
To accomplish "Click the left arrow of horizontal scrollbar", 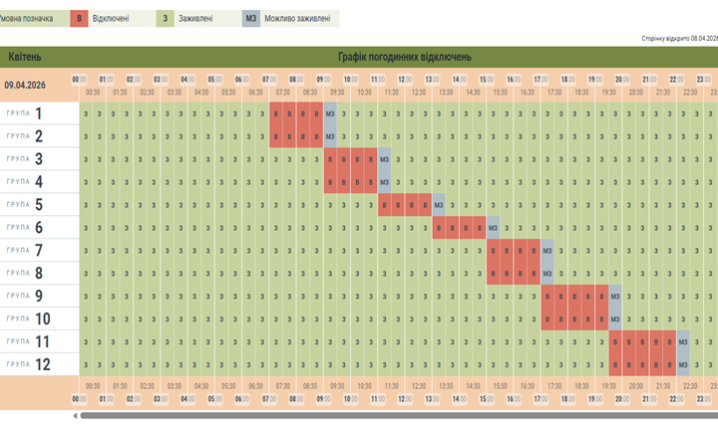I will pos(74,415).
